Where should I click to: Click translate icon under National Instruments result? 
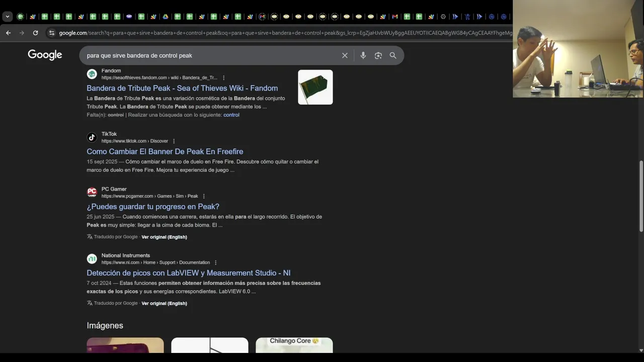90,303
